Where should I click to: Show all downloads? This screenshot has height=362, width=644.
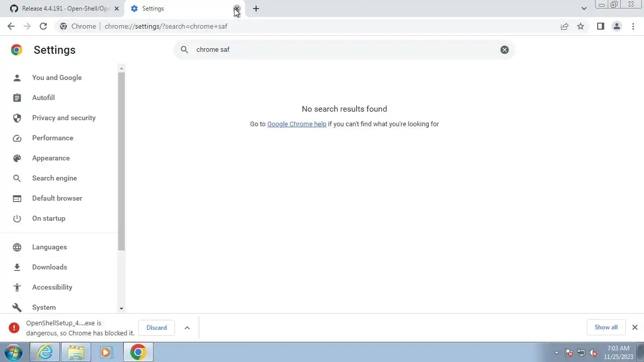point(606,327)
